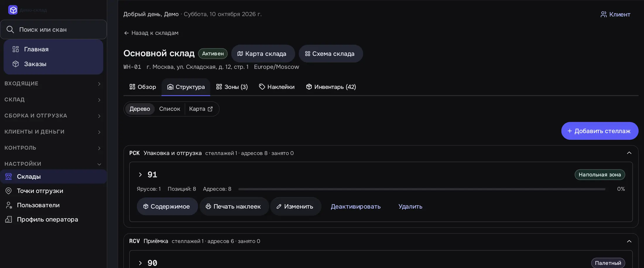The height and width of the screenshot is (268, 644).
Task: Switch to Список view mode
Action: (169, 109)
